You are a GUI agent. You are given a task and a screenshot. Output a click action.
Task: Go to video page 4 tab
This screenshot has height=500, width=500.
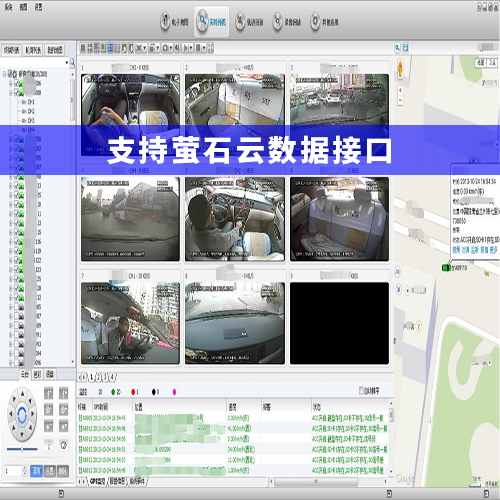[112, 377]
